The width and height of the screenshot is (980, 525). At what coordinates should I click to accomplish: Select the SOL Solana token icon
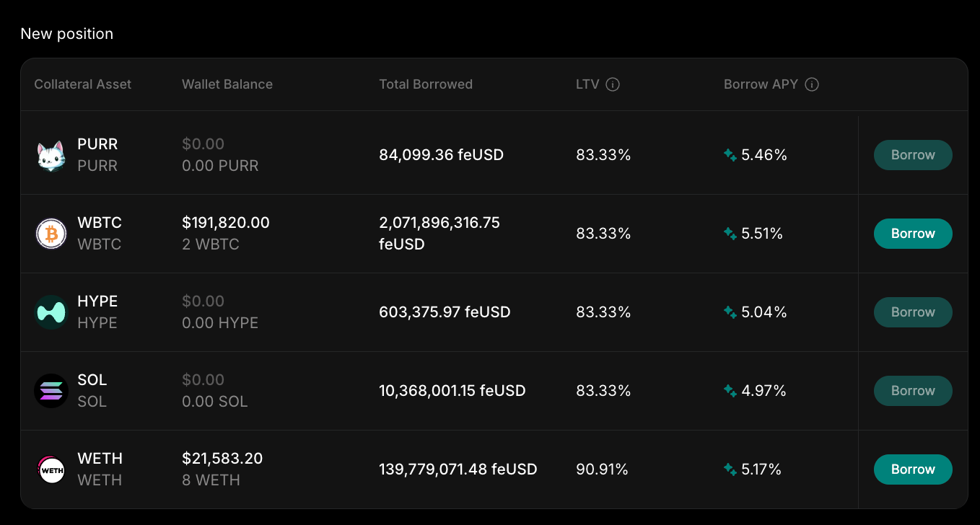pos(51,390)
